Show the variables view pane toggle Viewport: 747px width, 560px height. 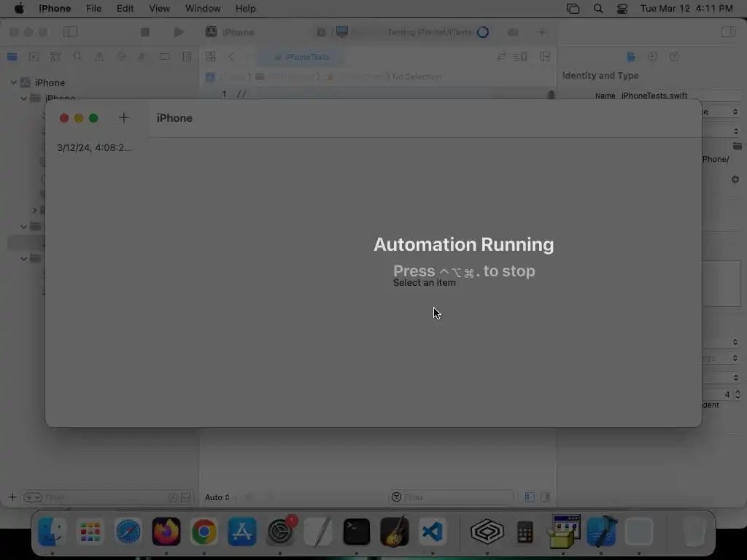coord(530,497)
